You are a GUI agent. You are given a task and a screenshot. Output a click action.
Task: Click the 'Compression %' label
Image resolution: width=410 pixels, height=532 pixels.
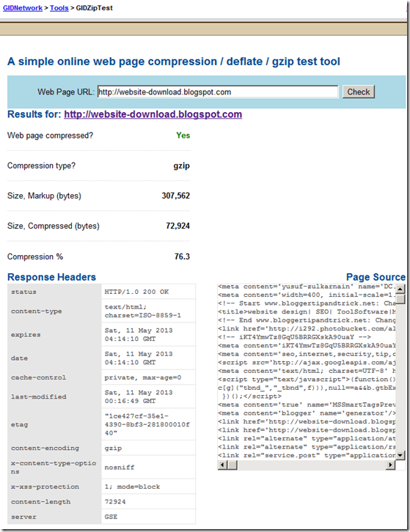pos(35,256)
